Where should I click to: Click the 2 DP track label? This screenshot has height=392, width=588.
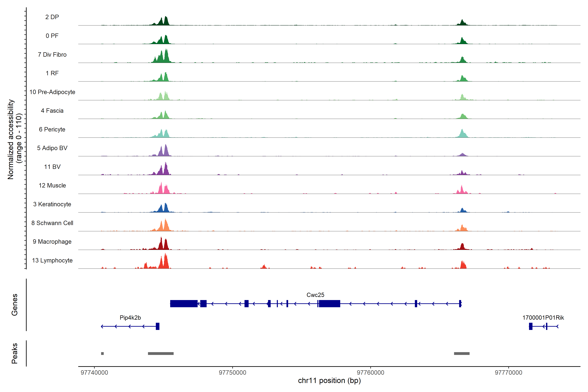pos(52,17)
